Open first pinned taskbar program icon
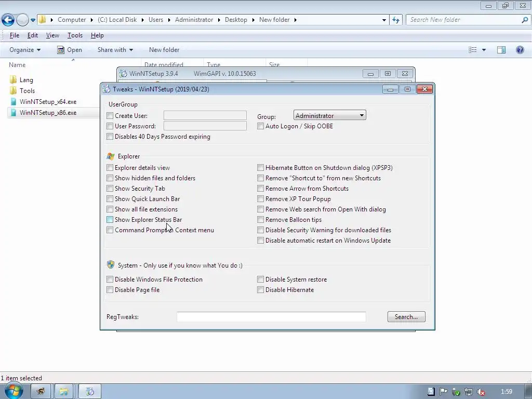 coord(41,392)
